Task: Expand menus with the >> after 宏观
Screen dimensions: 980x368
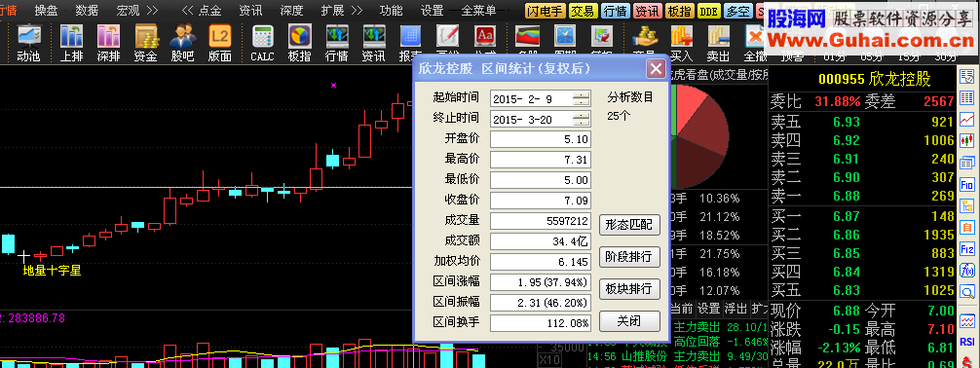Action: [152, 11]
